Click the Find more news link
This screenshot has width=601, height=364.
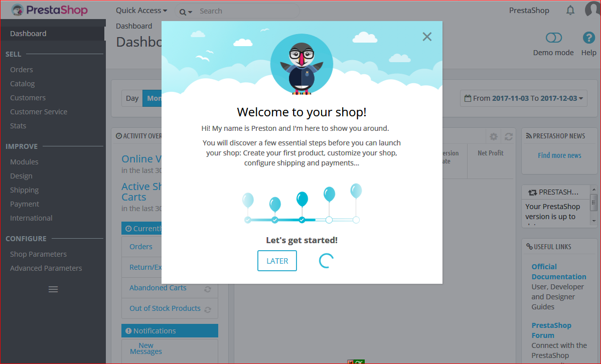[559, 155]
